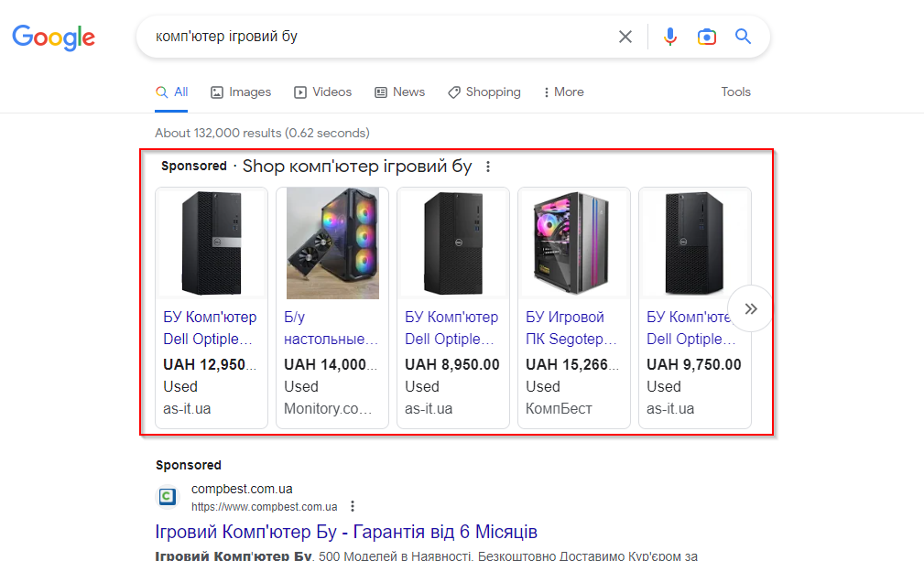Viewport: 924px width, 561px height.
Task: Open Search by image camera icon
Action: [706, 37]
